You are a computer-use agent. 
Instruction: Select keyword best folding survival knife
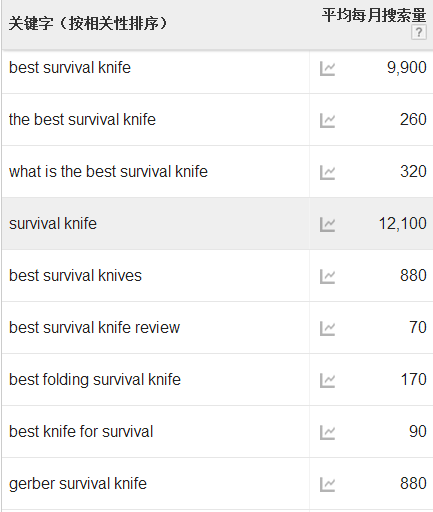(95, 380)
